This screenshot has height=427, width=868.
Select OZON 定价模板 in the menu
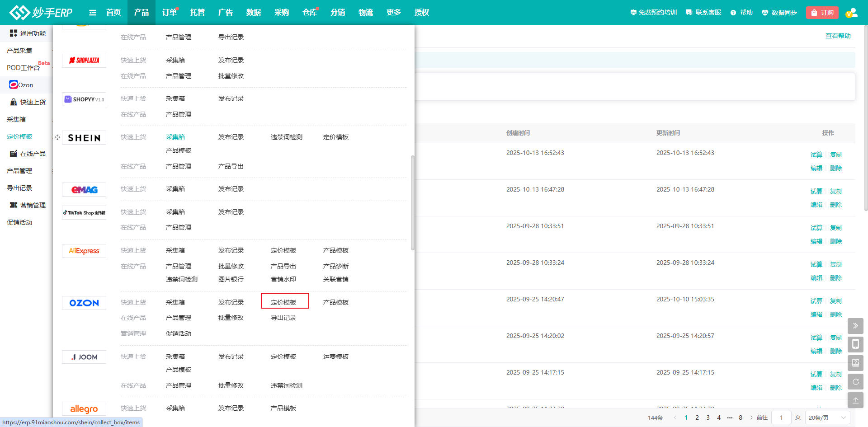click(283, 302)
